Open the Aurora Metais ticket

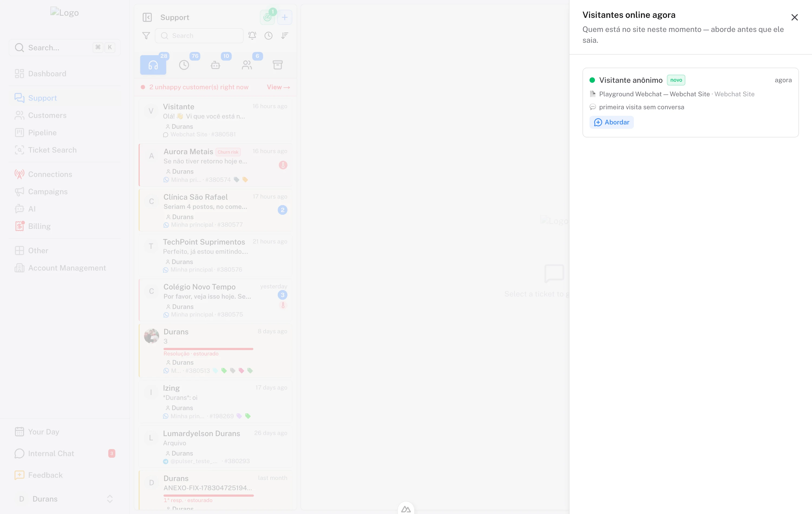coord(215,165)
